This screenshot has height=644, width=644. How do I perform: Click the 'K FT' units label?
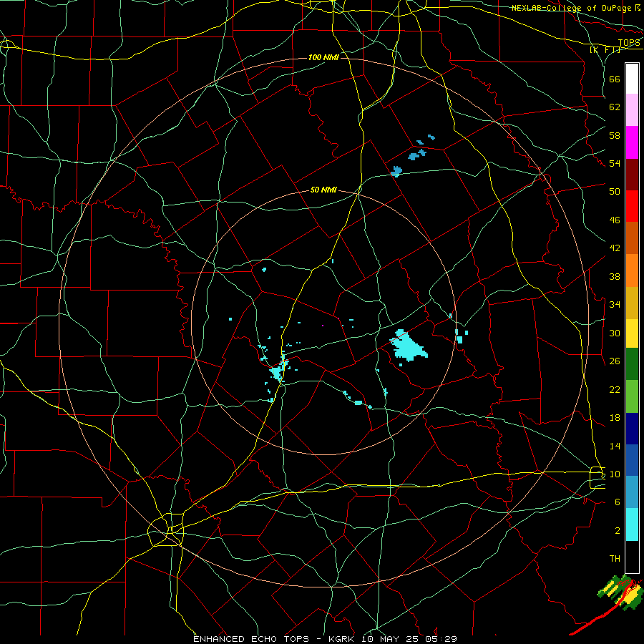tap(605, 49)
